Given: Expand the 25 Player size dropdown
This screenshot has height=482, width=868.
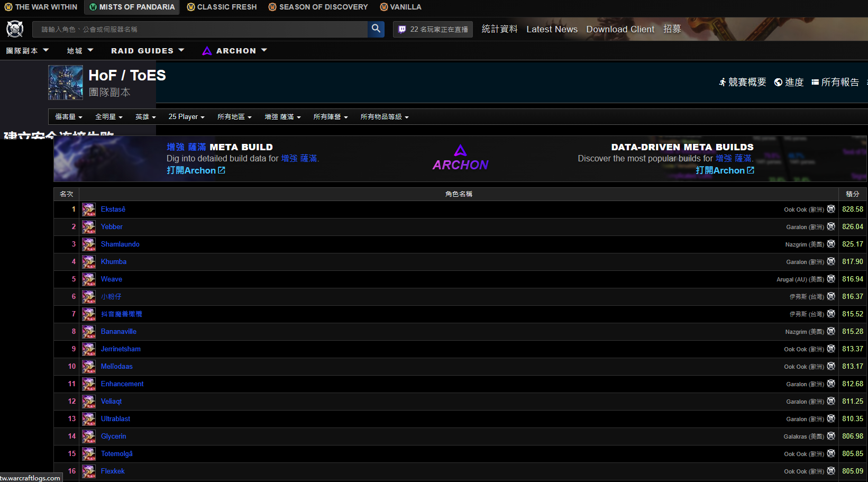Looking at the screenshot, I should click(x=186, y=117).
